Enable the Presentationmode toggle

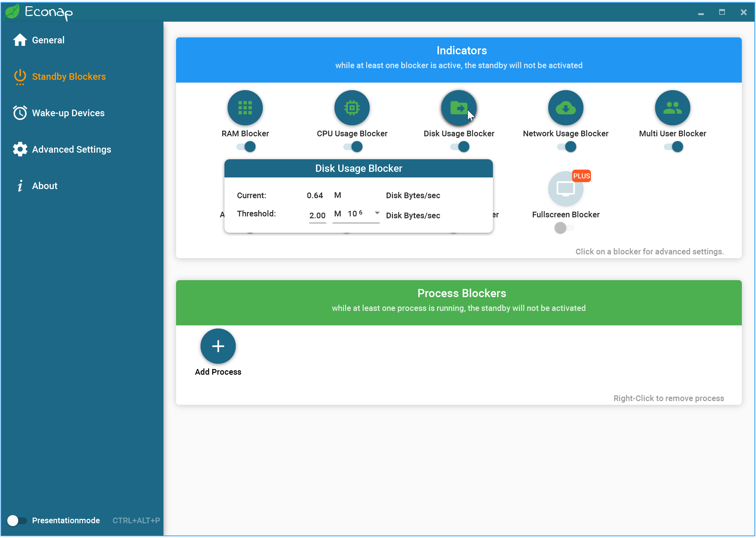17,520
